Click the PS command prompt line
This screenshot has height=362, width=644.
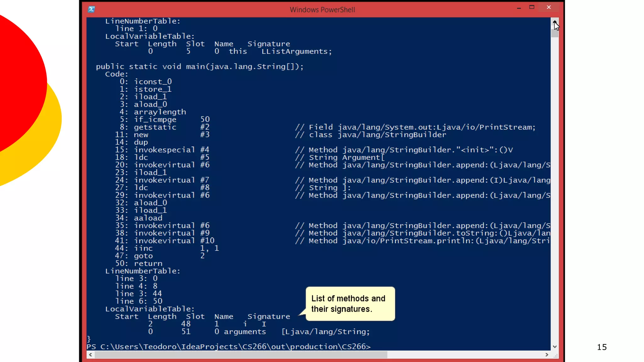coord(228,347)
